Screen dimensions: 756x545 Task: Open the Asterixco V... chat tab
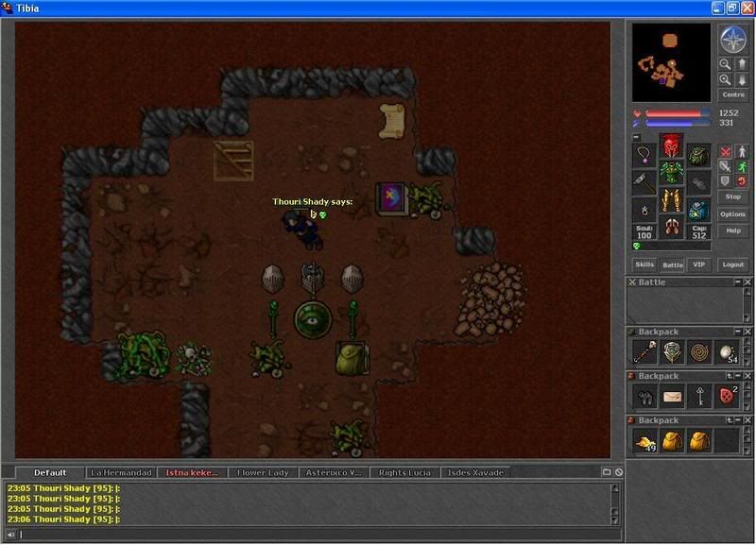tap(334, 472)
